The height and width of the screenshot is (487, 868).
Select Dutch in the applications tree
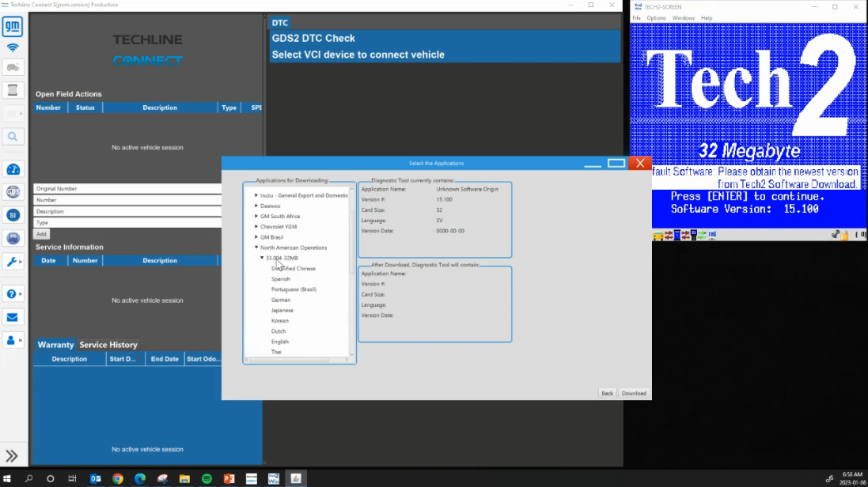(x=279, y=331)
